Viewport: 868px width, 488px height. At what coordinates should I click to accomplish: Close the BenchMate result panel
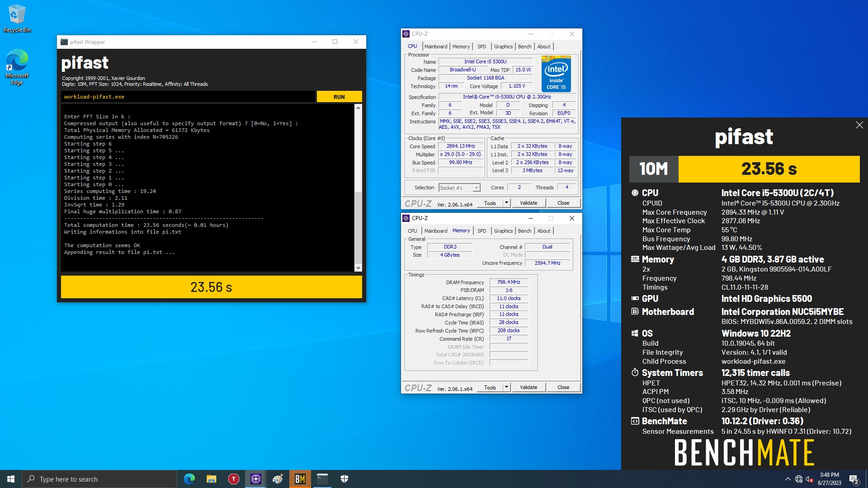point(859,125)
